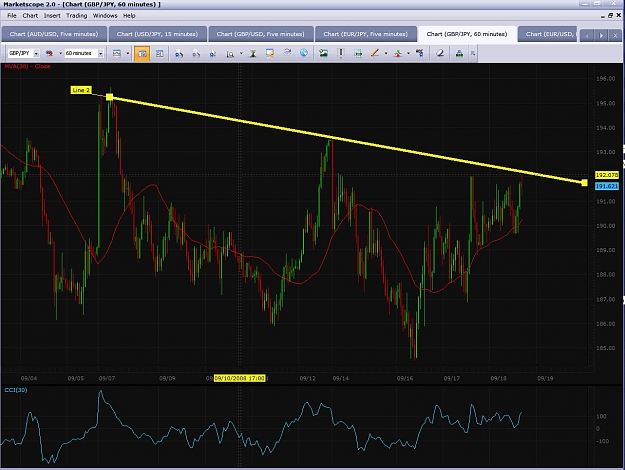Open the GBP/JPY instrument dropdown
625x470 pixels.
point(36,53)
